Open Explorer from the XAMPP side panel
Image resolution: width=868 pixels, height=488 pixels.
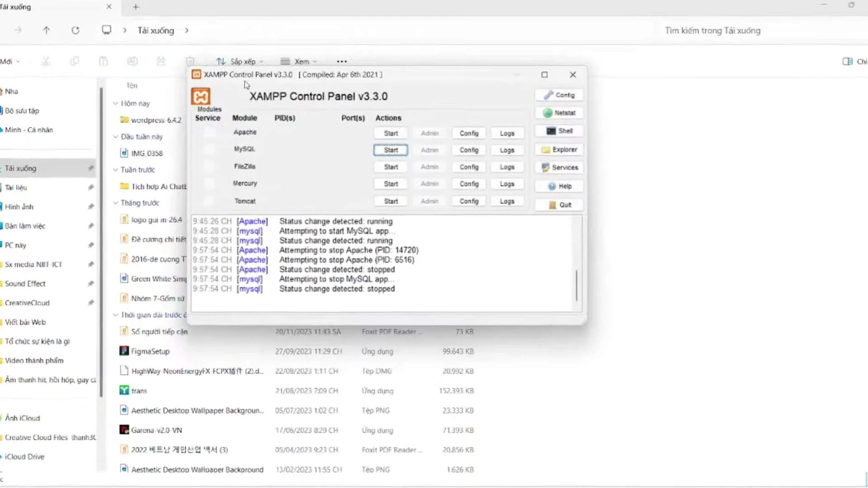[x=559, y=149]
